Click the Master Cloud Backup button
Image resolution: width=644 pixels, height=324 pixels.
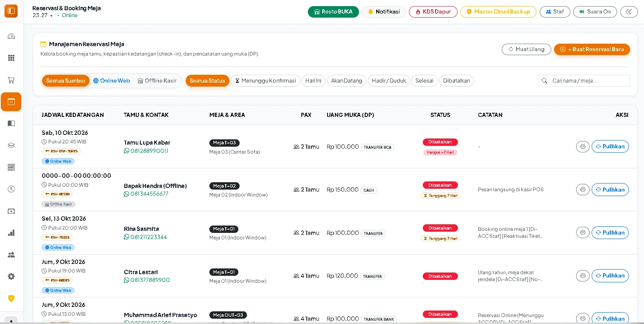click(x=498, y=12)
